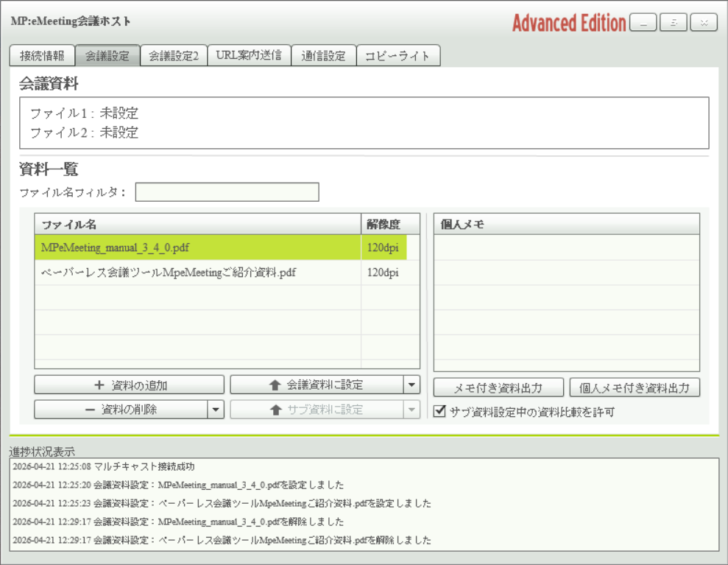
Task: Expand the サブ資料に設定 dropdown arrow
Action: [x=411, y=410]
